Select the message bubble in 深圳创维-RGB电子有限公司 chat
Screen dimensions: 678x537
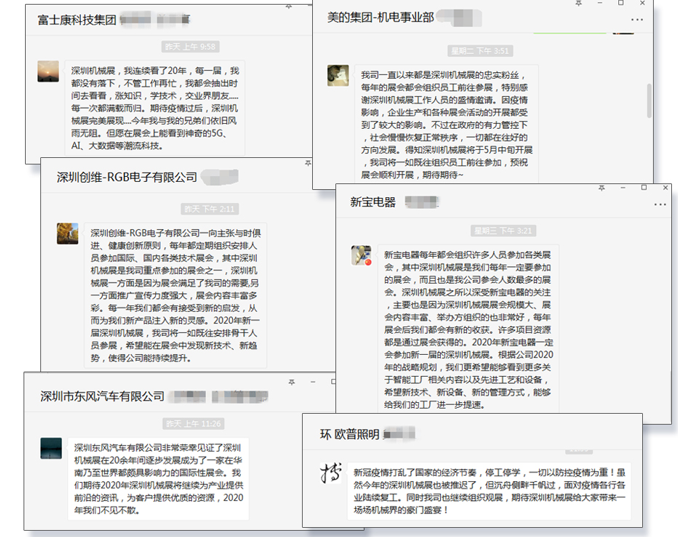(x=176, y=296)
